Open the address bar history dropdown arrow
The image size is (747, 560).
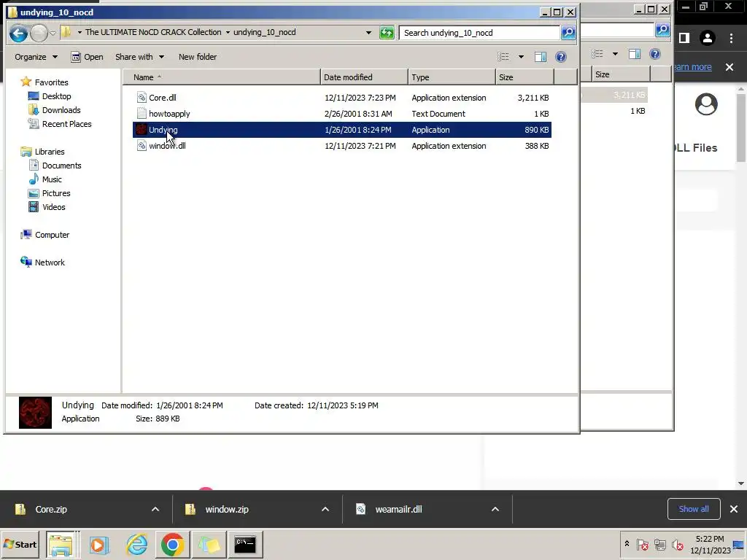[x=368, y=33]
